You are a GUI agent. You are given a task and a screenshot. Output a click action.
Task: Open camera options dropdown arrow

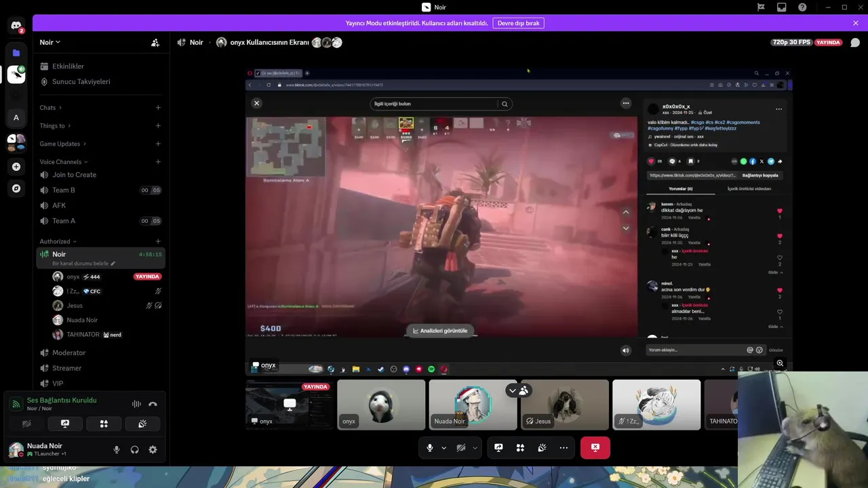(475, 448)
